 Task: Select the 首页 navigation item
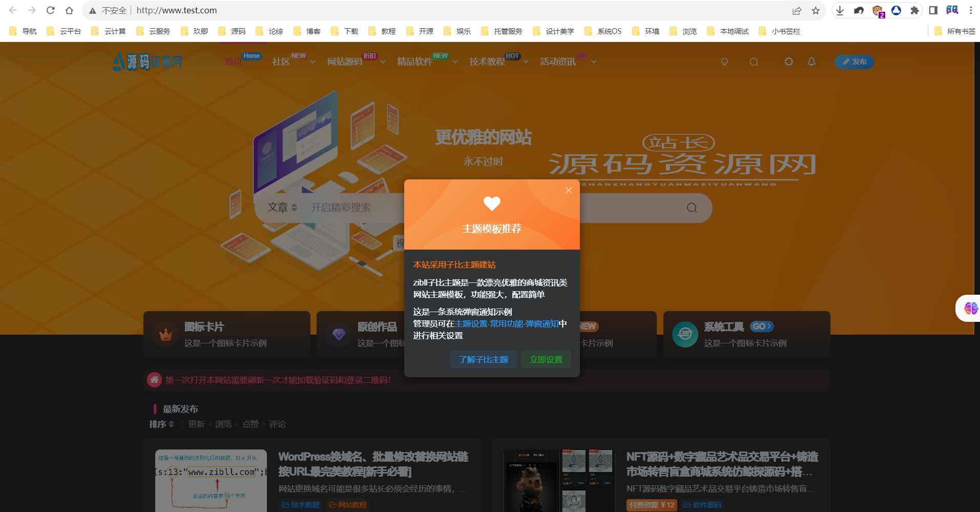(x=234, y=62)
